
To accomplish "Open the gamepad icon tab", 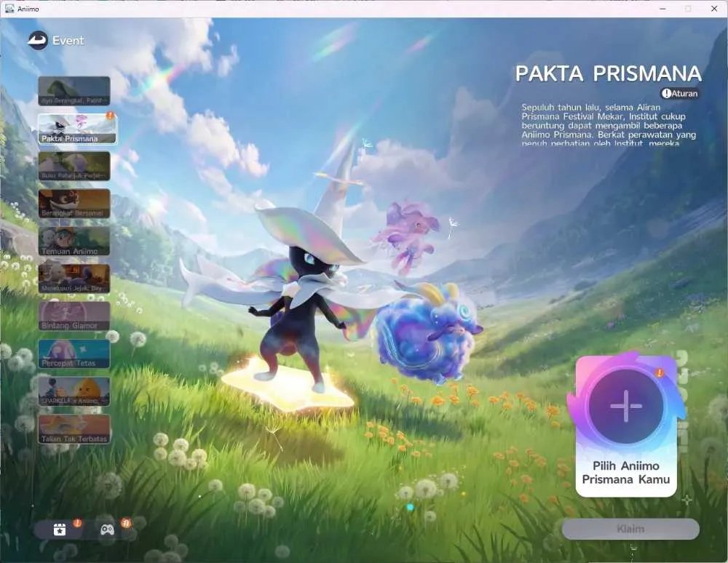I will [107, 529].
